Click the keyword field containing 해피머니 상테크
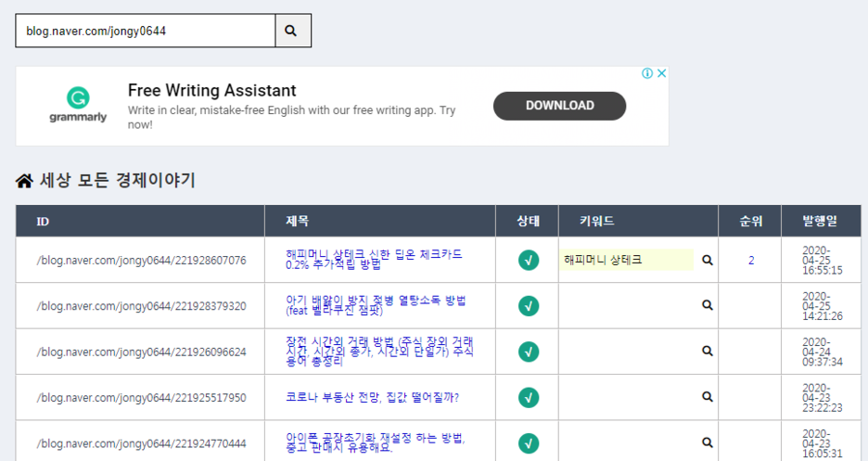Image resolution: width=868 pixels, height=461 pixels. point(626,260)
